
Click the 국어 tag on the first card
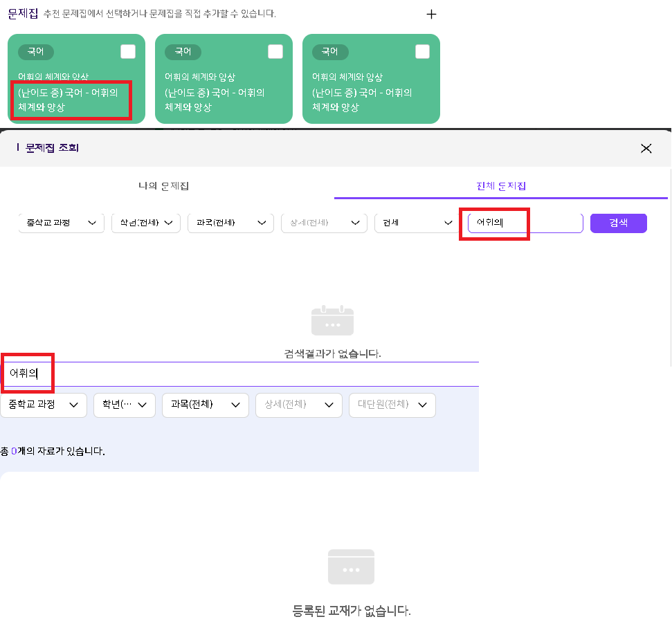coord(36,52)
